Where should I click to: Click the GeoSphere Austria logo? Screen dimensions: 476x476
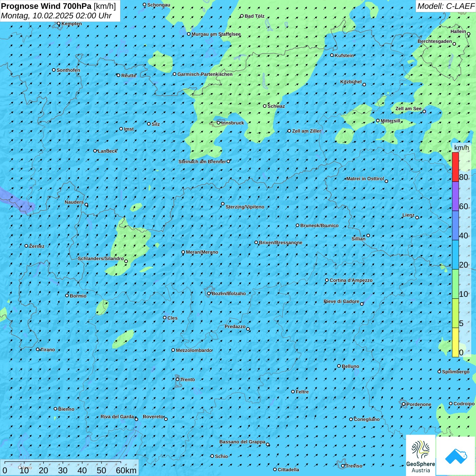point(421,455)
